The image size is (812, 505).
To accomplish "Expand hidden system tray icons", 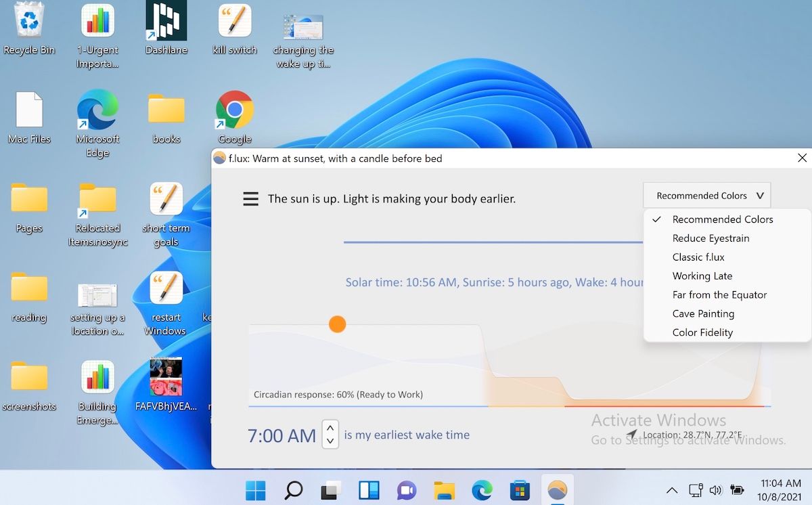I will 671,489.
